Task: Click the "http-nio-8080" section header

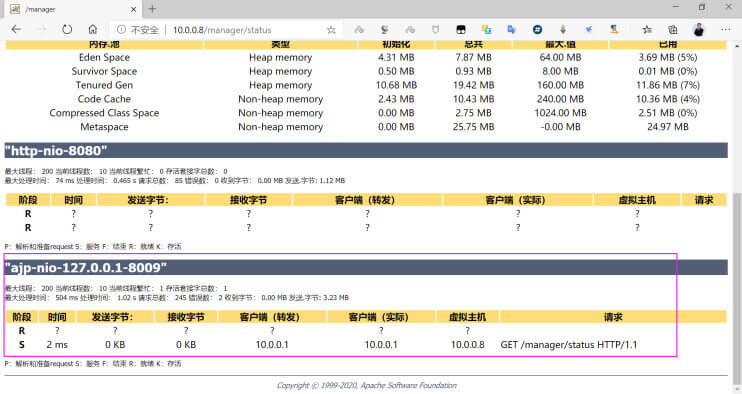Action: [x=366, y=150]
